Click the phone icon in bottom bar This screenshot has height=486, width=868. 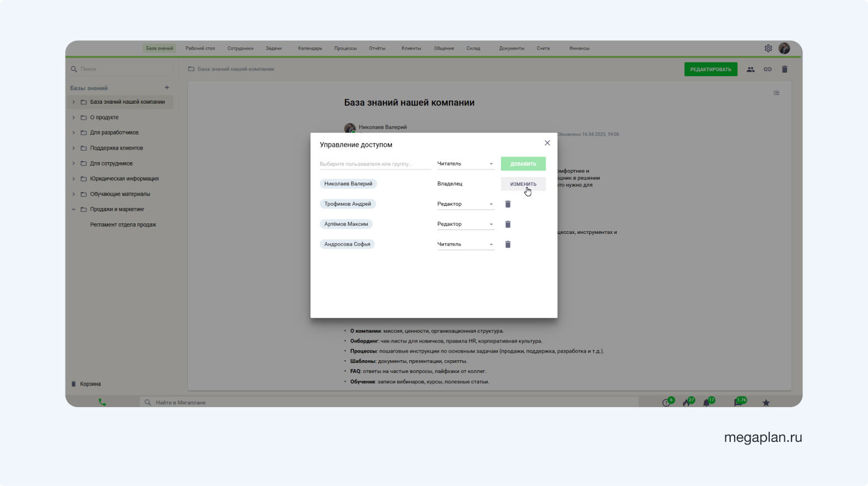pos(102,402)
